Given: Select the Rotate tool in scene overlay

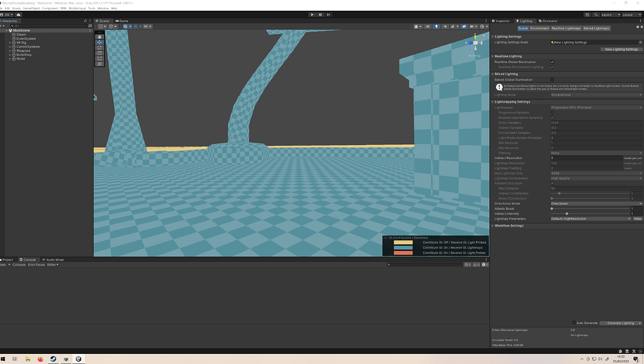Looking at the screenshot, I should tap(99, 48).
